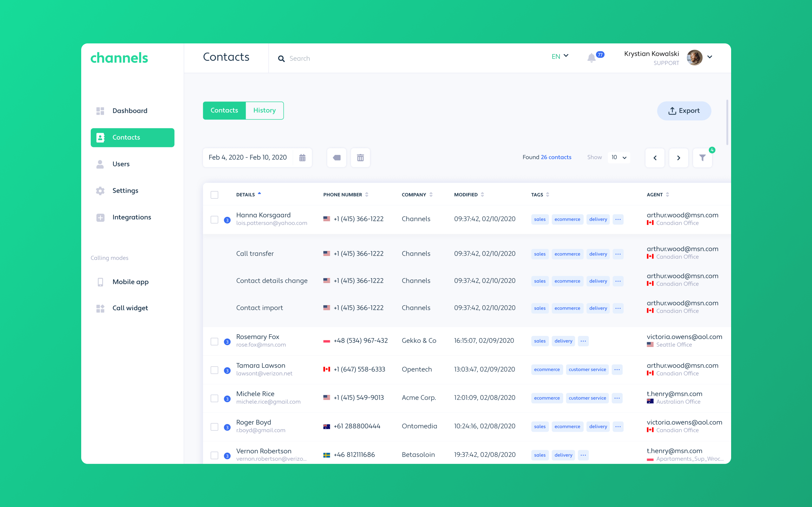This screenshot has height=507, width=812.
Task: Click the search magnifier icon
Action: [281, 59]
